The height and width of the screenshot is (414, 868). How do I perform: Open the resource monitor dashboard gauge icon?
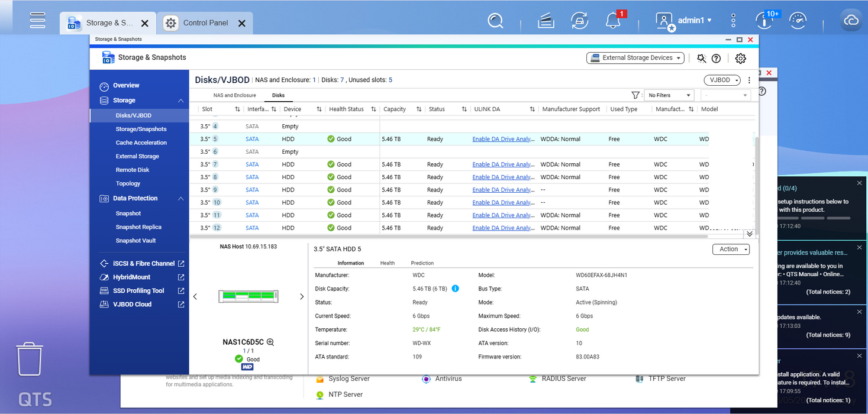(798, 21)
